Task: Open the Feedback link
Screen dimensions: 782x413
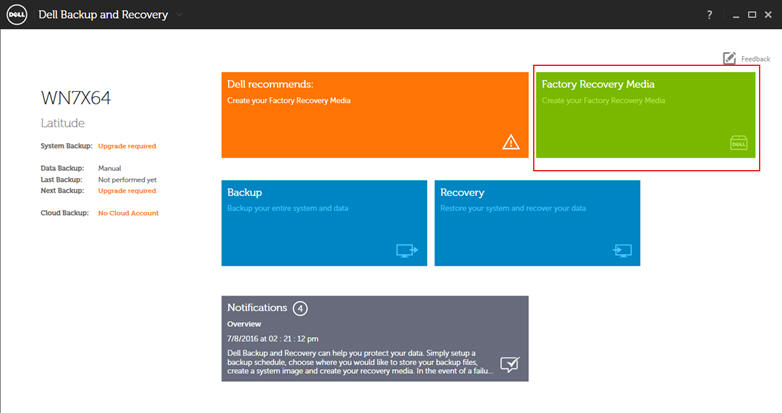Action: pyautogui.click(x=756, y=59)
